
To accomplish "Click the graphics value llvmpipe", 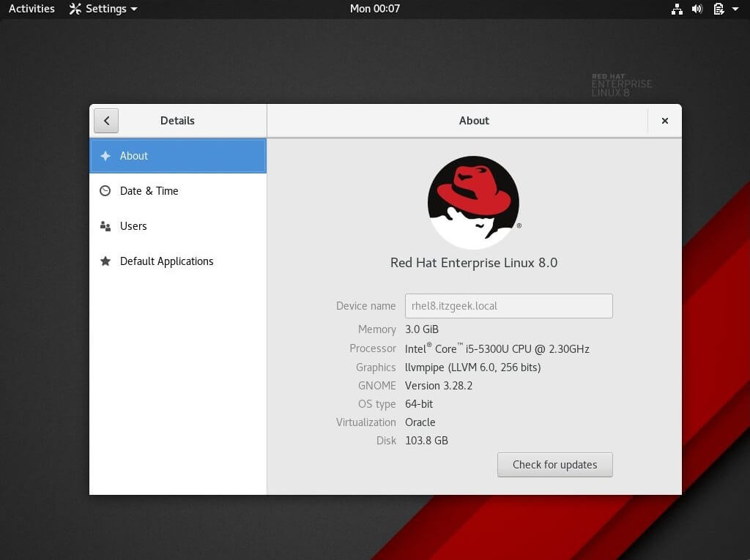I will click(472, 367).
